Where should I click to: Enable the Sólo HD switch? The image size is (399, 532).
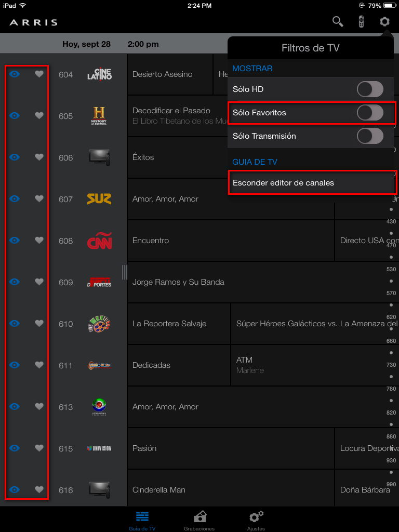pos(370,89)
